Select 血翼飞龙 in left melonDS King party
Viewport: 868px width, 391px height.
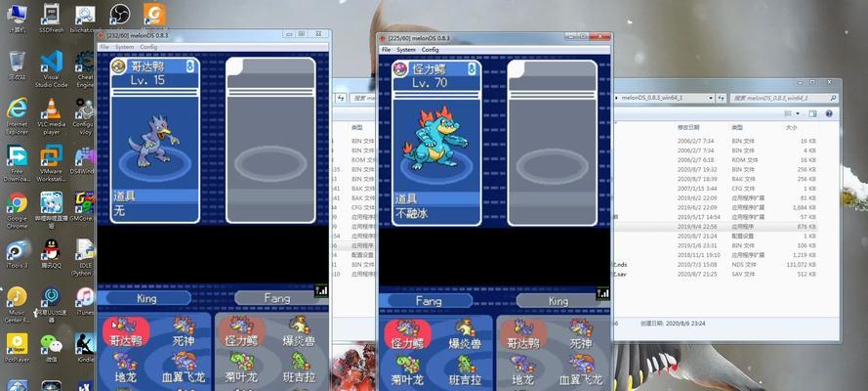coord(184,369)
